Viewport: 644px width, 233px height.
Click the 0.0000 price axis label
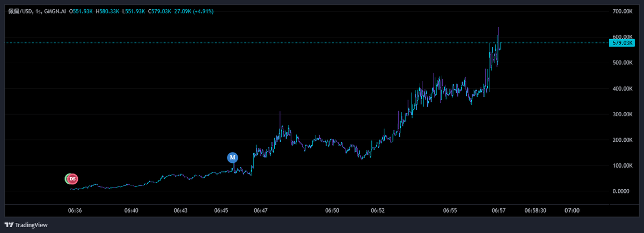coord(622,191)
